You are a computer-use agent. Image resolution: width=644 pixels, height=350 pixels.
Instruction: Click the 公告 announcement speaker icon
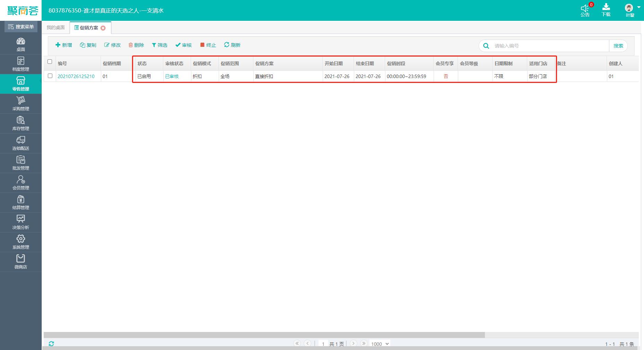tap(585, 8)
